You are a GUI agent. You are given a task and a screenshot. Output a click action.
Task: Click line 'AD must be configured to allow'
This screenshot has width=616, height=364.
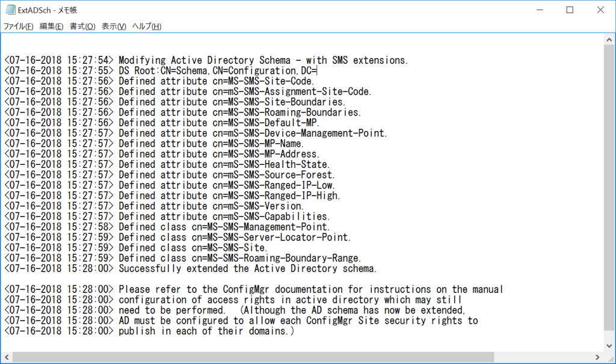241,321
